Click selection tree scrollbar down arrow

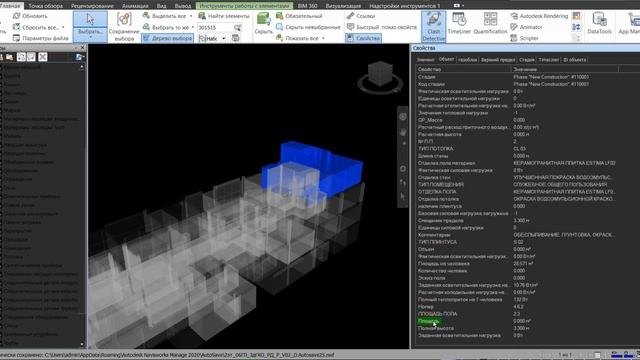click(x=82, y=344)
